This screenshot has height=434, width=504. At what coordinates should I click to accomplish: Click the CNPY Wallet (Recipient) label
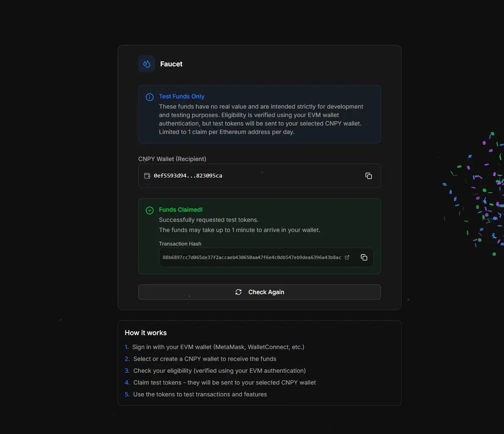tap(172, 159)
